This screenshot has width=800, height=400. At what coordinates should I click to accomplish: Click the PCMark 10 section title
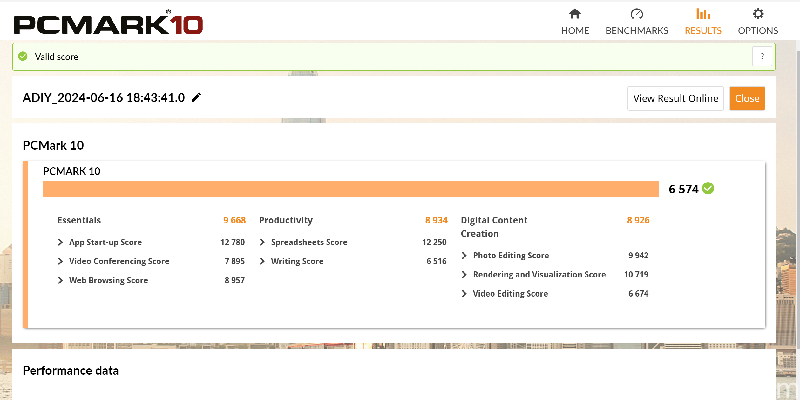(54, 145)
